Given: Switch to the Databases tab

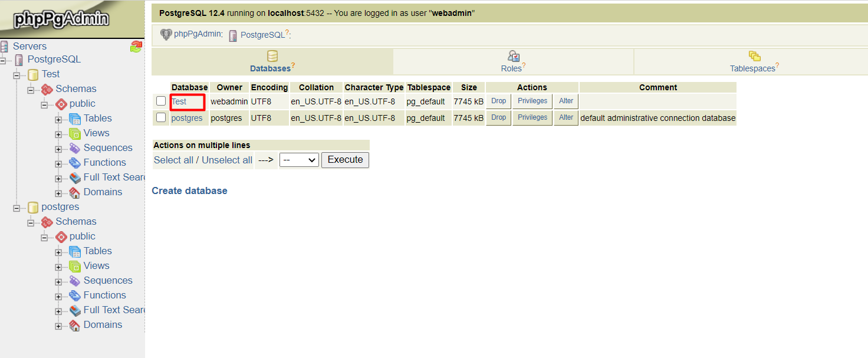Looking at the screenshot, I should pos(272,62).
